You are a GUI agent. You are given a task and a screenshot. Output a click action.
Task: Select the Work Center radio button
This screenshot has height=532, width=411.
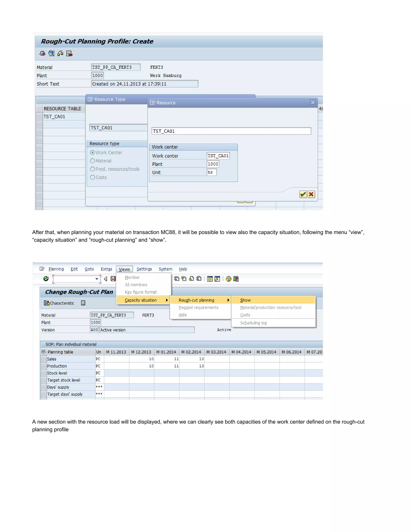pos(93,153)
